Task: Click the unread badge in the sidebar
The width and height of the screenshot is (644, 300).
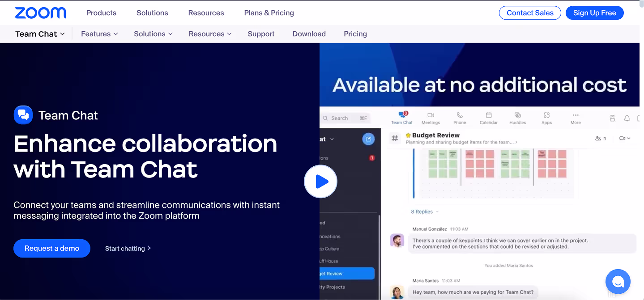Action: coord(371,158)
